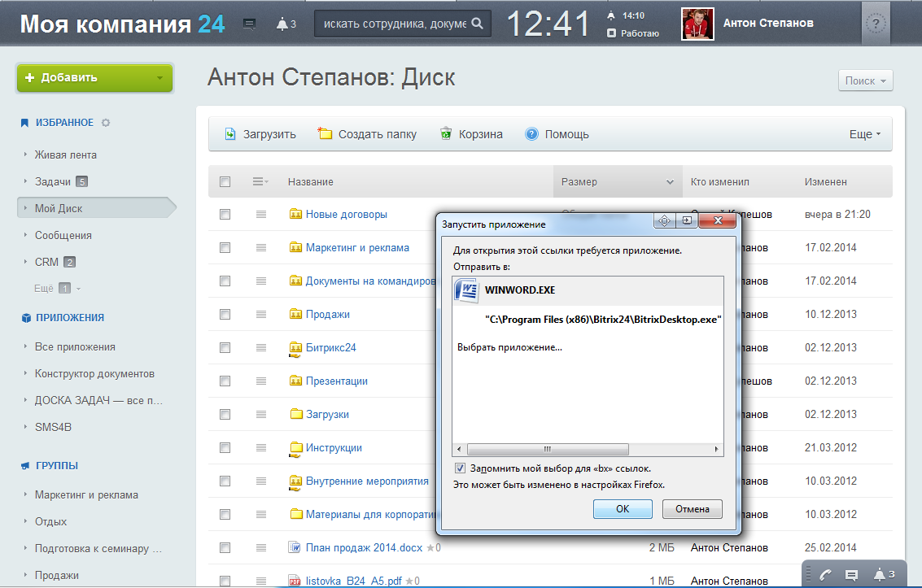Open the Recycle bin (Корзина) icon
Viewport: 922px width, 588px height.
pos(446,133)
